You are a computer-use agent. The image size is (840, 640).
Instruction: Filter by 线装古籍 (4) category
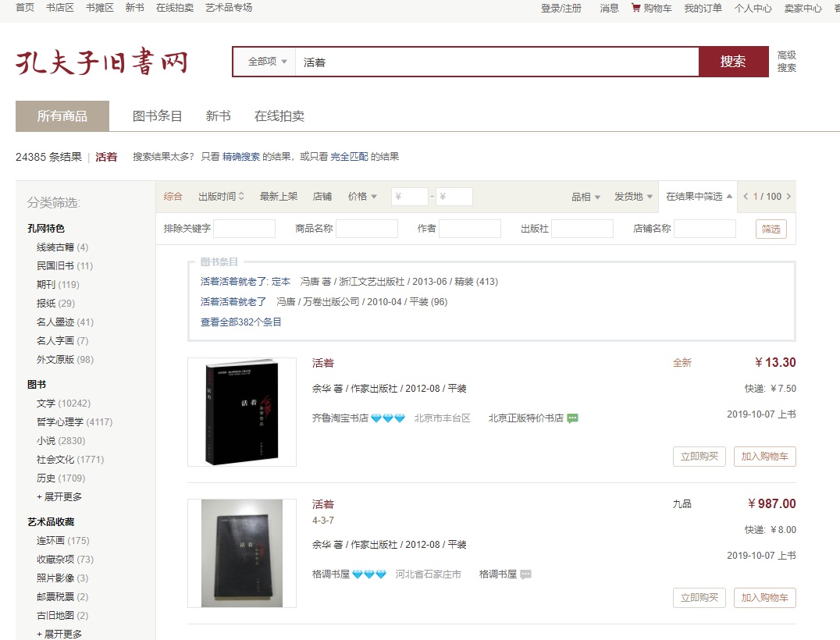coord(62,247)
